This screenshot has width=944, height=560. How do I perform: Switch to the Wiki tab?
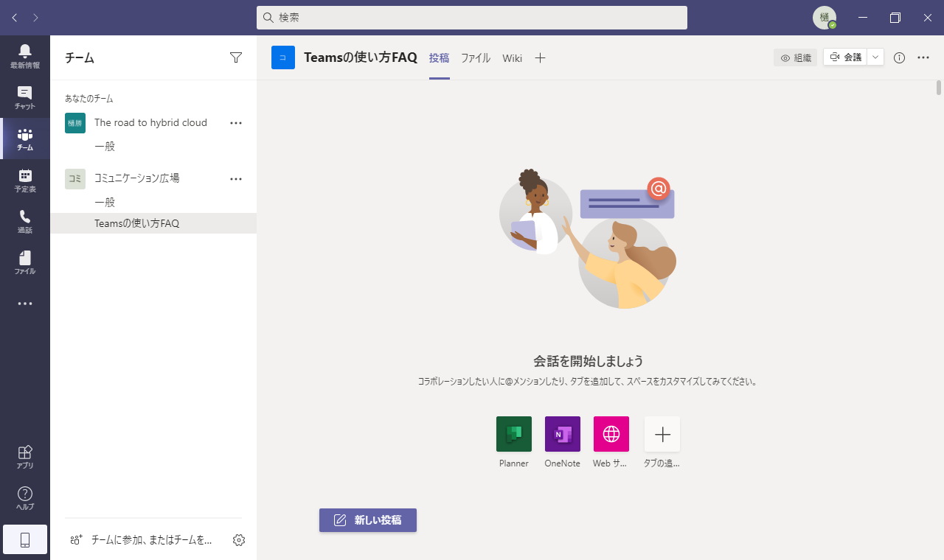point(513,57)
